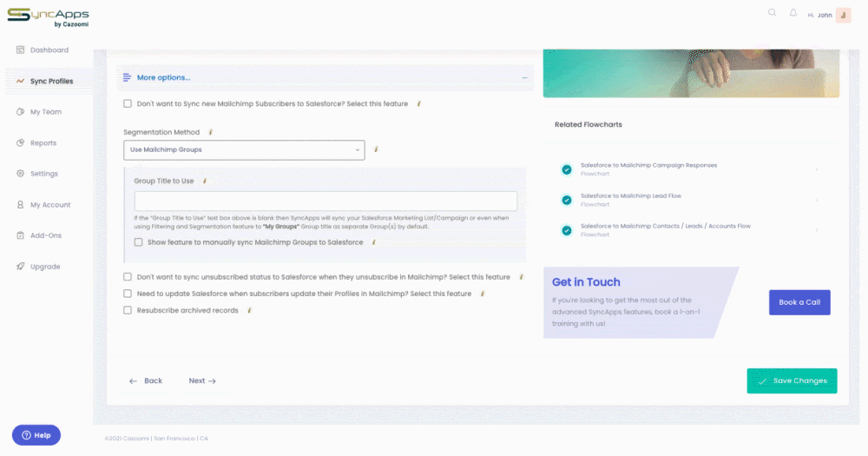Click info icon for unsubscribed status option
The height and width of the screenshot is (456, 868).
coord(521,277)
